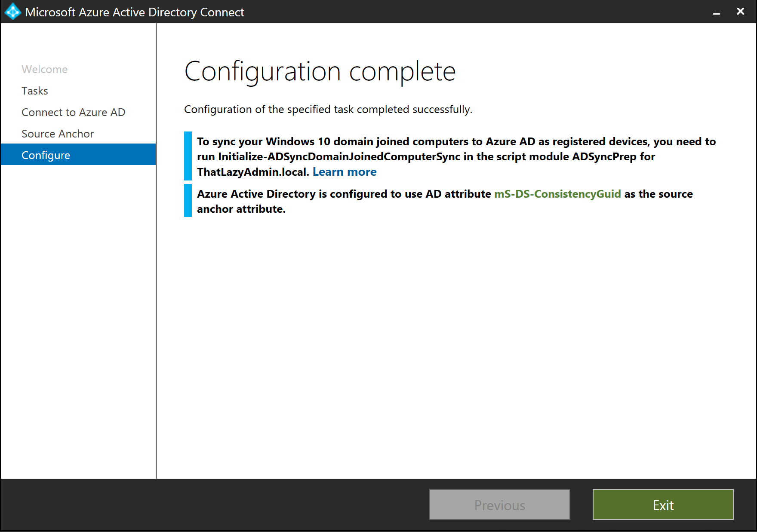Click the Initialize-ADSyncDomainJoinedComputerSync command text
Image resolution: width=757 pixels, height=532 pixels.
(x=338, y=157)
